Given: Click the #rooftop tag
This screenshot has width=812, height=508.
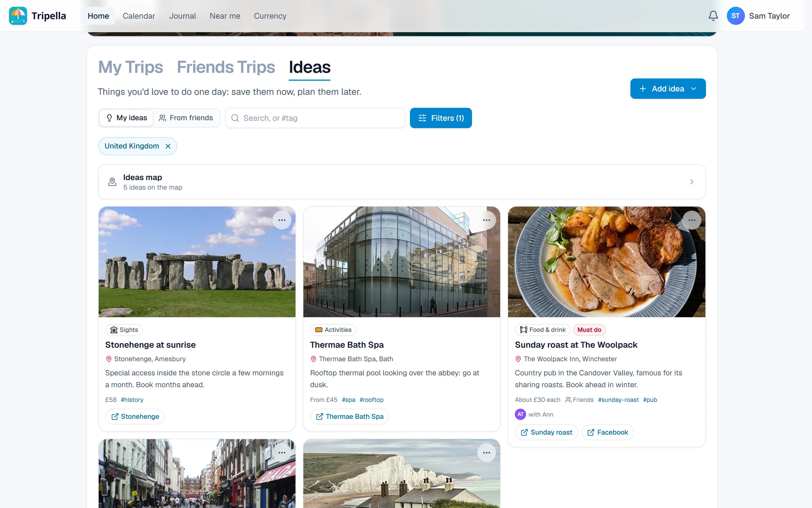Looking at the screenshot, I should [x=371, y=400].
